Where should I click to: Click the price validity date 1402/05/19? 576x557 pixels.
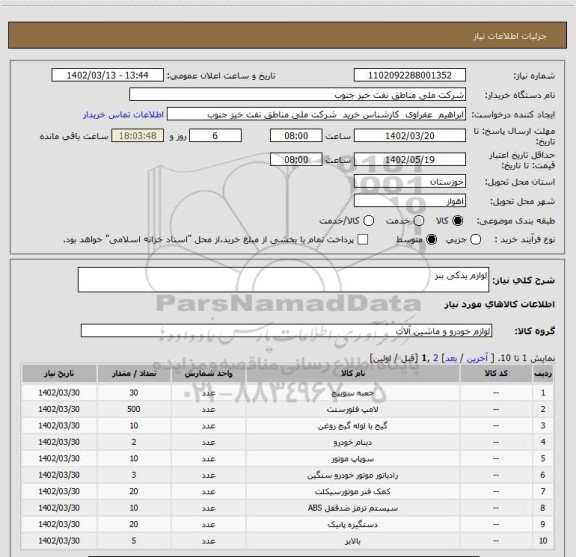[x=410, y=160]
